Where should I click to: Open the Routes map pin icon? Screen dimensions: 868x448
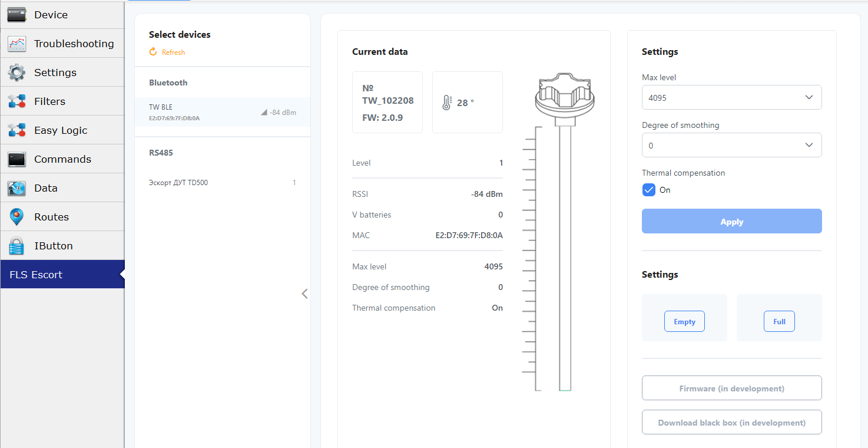pyautogui.click(x=16, y=217)
